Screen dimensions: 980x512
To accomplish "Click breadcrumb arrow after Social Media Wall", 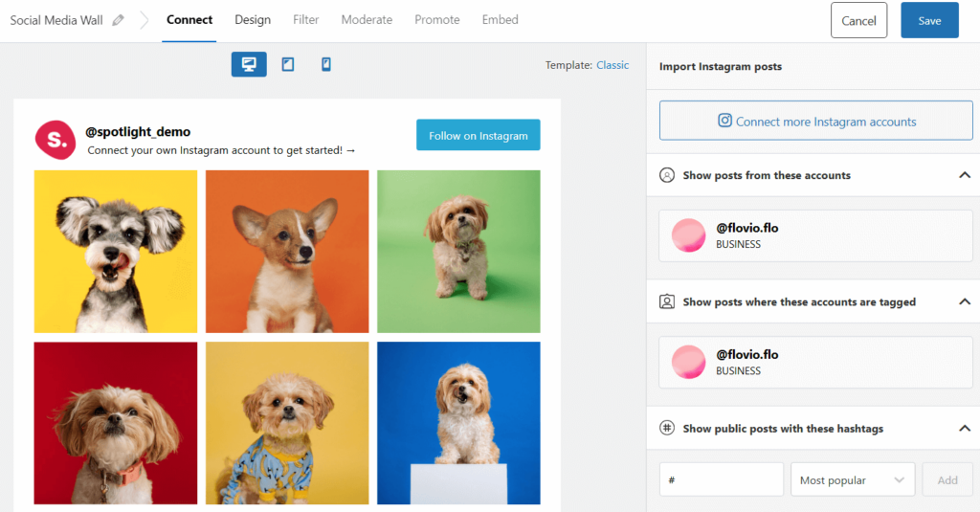I will 145,20.
